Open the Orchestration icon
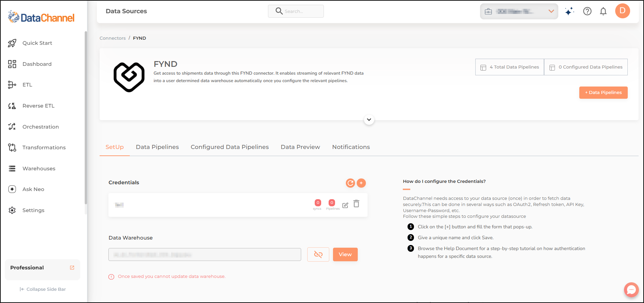The width and height of the screenshot is (644, 303). pyautogui.click(x=12, y=127)
